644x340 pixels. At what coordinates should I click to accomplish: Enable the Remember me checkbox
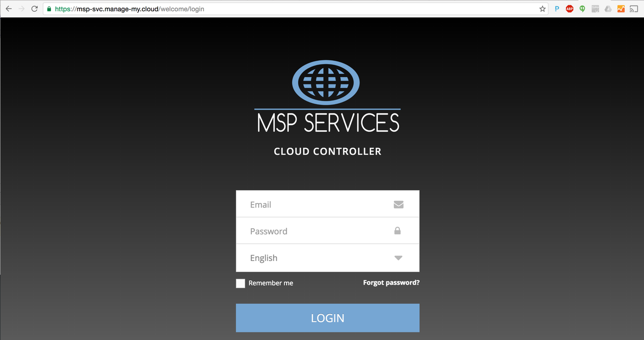(x=240, y=283)
